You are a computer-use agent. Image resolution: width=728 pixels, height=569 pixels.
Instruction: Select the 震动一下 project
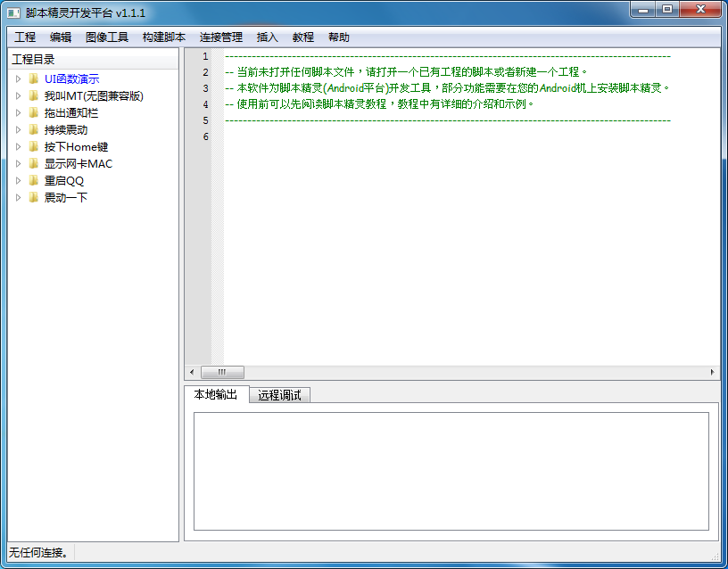[66, 198]
